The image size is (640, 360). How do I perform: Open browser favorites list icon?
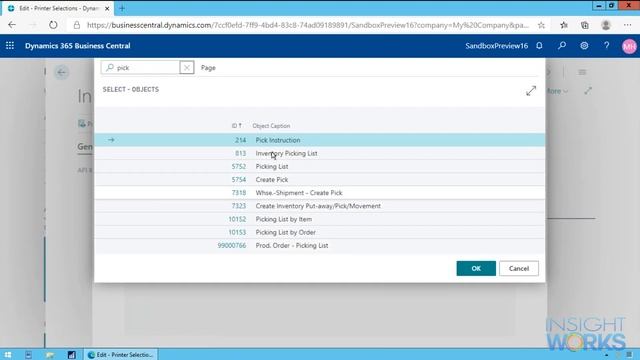click(564, 25)
